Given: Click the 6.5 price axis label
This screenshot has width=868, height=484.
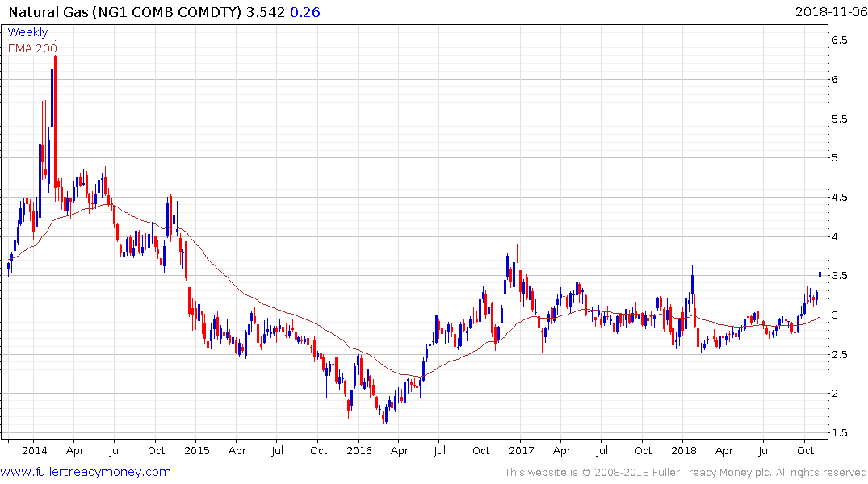Looking at the screenshot, I should coord(839,40).
